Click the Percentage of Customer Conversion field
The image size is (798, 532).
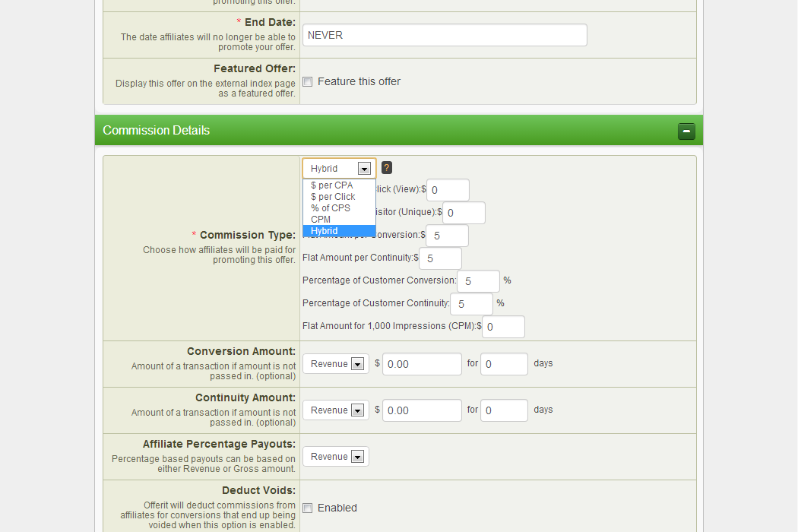pos(478,281)
